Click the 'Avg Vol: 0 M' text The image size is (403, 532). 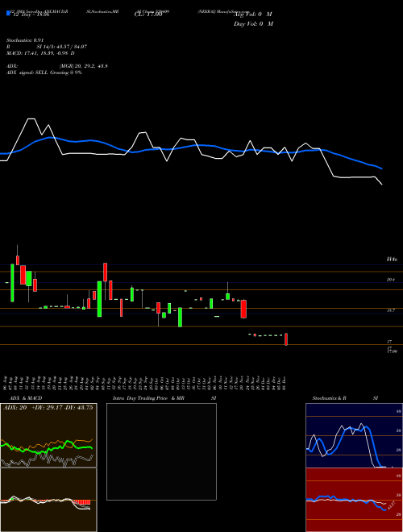tap(253, 15)
